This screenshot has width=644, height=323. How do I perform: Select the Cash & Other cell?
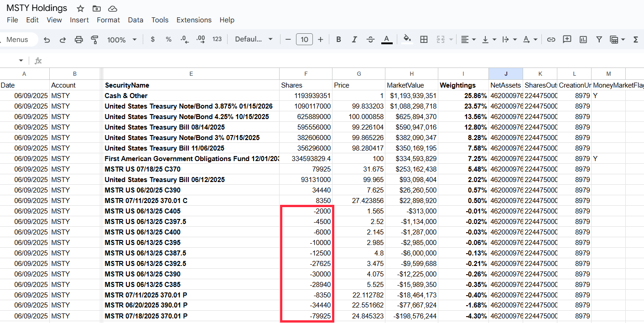[191, 96]
